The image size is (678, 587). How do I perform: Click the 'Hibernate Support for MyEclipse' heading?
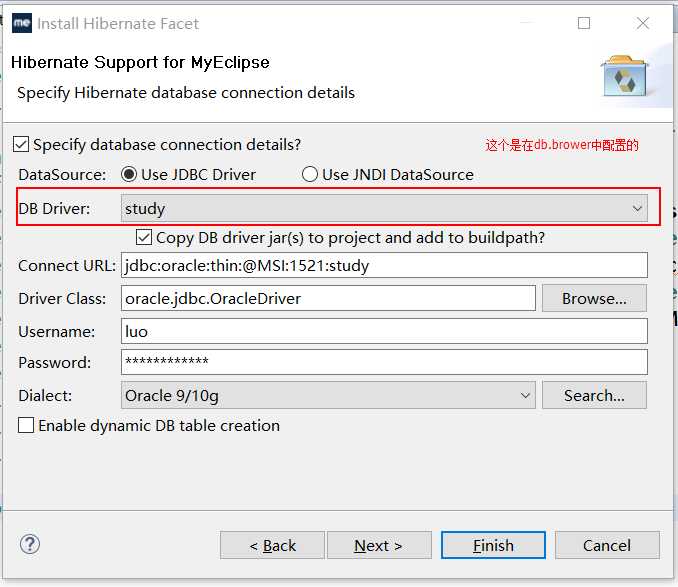coord(140,62)
